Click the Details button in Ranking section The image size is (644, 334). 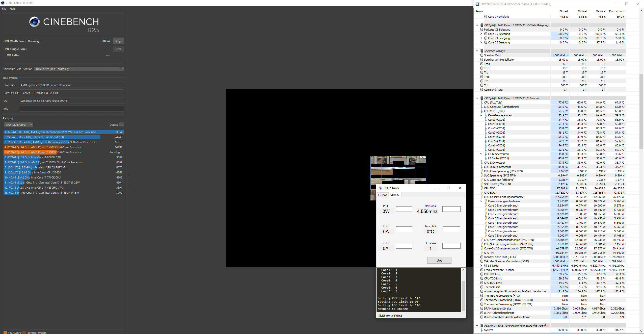click(x=114, y=125)
